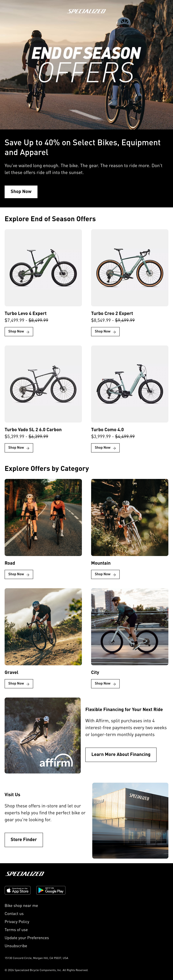Open the Store Finder button
The width and height of the screenshot is (173, 980).
point(24,840)
